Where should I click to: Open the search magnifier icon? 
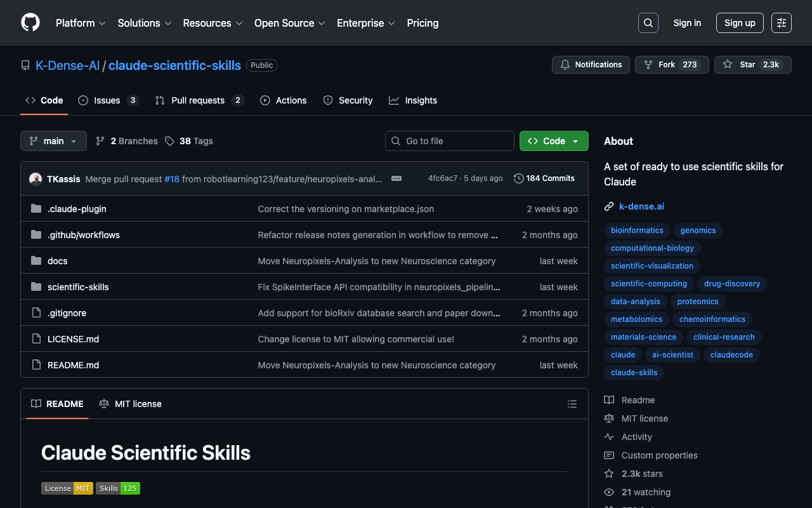pyautogui.click(x=648, y=23)
